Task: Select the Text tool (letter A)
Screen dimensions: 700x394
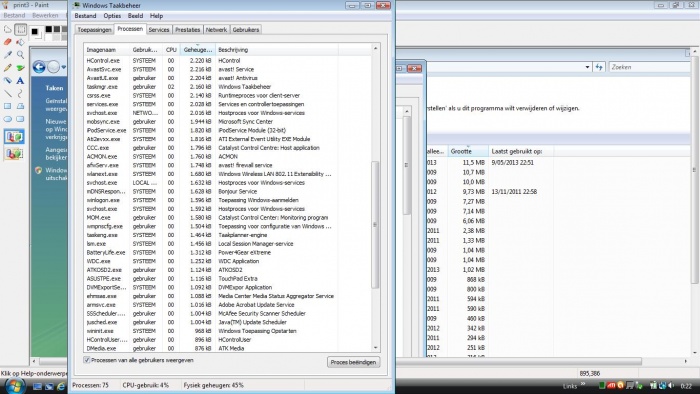Action: click(20, 81)
